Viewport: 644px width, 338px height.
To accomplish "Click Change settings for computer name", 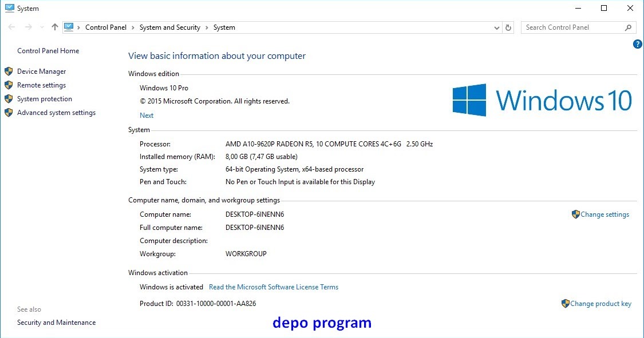I will 605,214.
